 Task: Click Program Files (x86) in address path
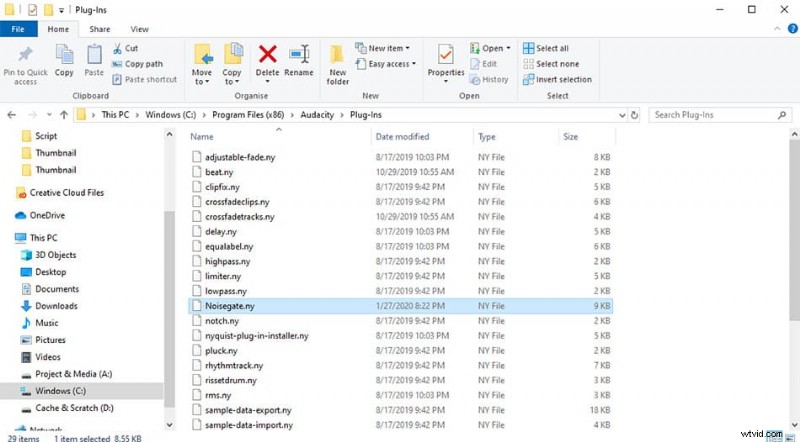point(248,115)
